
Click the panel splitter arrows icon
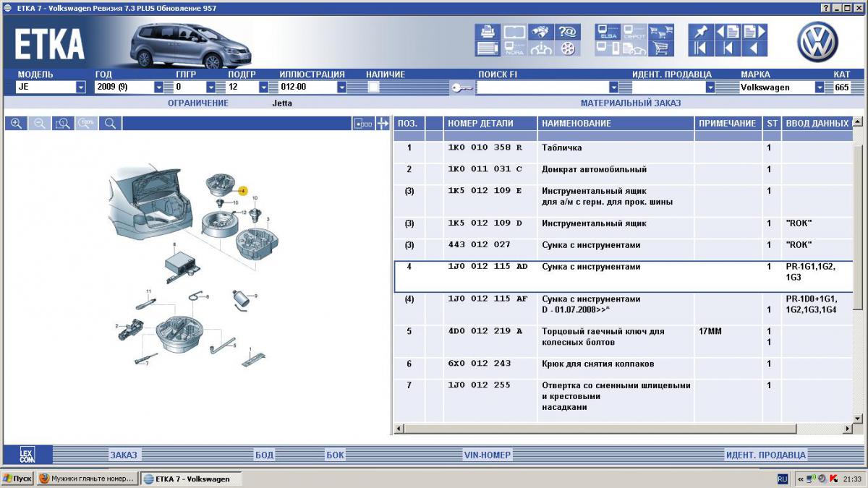[383, 124]
